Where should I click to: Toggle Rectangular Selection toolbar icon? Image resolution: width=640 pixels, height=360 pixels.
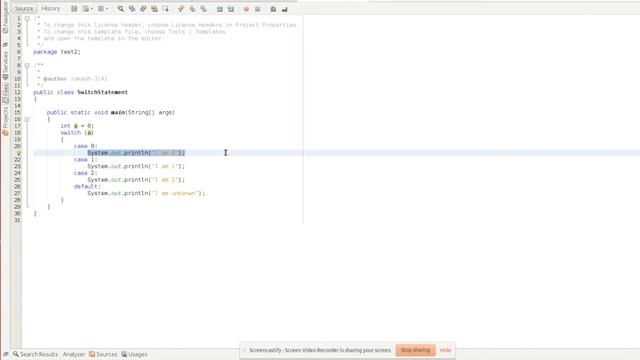tap(165, 9)
